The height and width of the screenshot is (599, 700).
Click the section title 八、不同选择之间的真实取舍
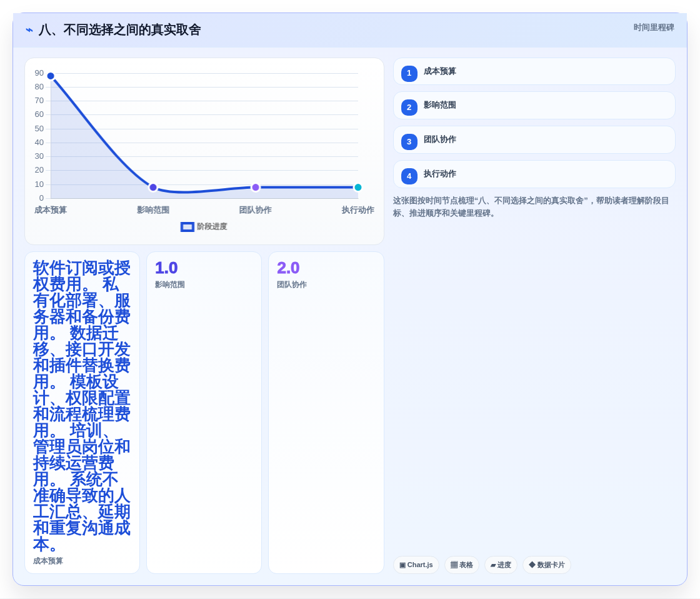(x=119, y=30)
